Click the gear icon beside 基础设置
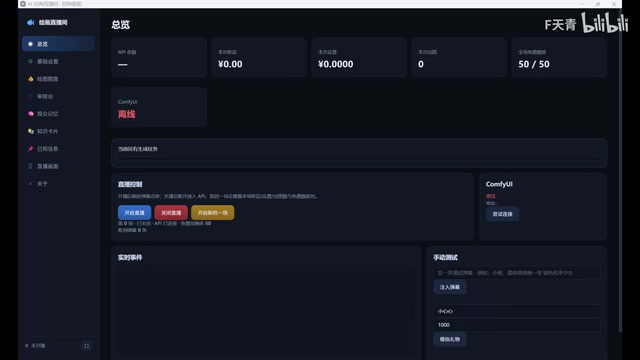 (x=30, y=61)
